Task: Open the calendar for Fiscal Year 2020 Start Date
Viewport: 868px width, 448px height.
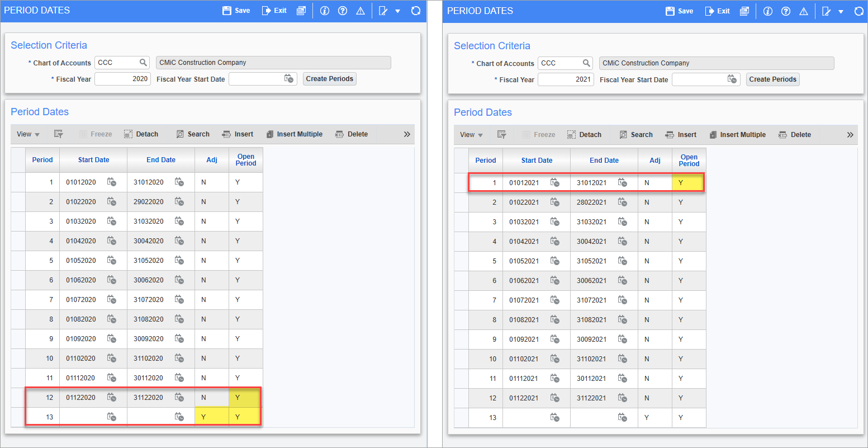Action: click(x=289, y=79)
